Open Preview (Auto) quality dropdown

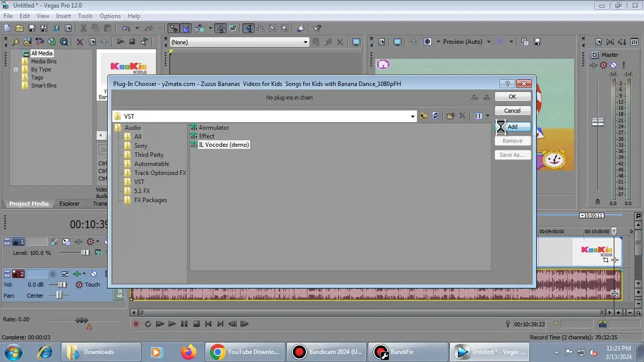point(489,42)
